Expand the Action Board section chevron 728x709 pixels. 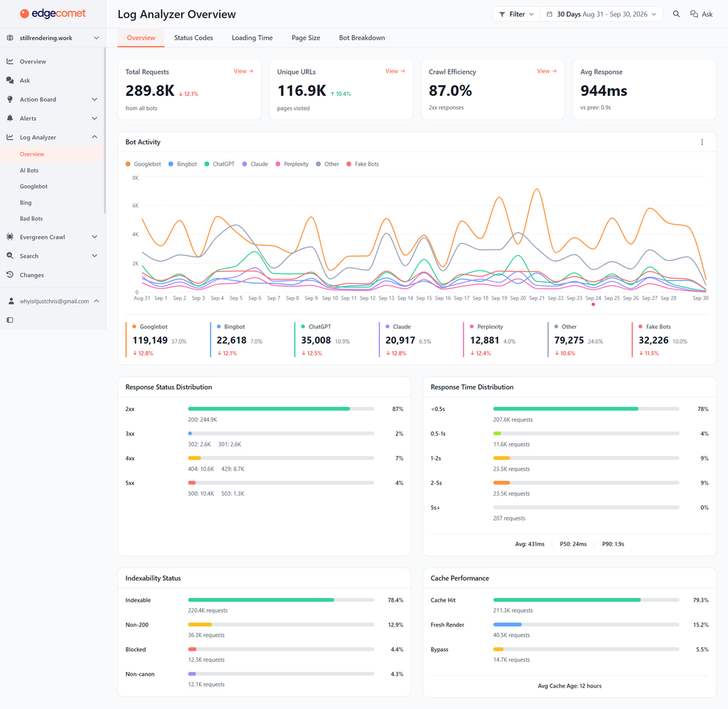pyautogui.click(x=95, y=100)
